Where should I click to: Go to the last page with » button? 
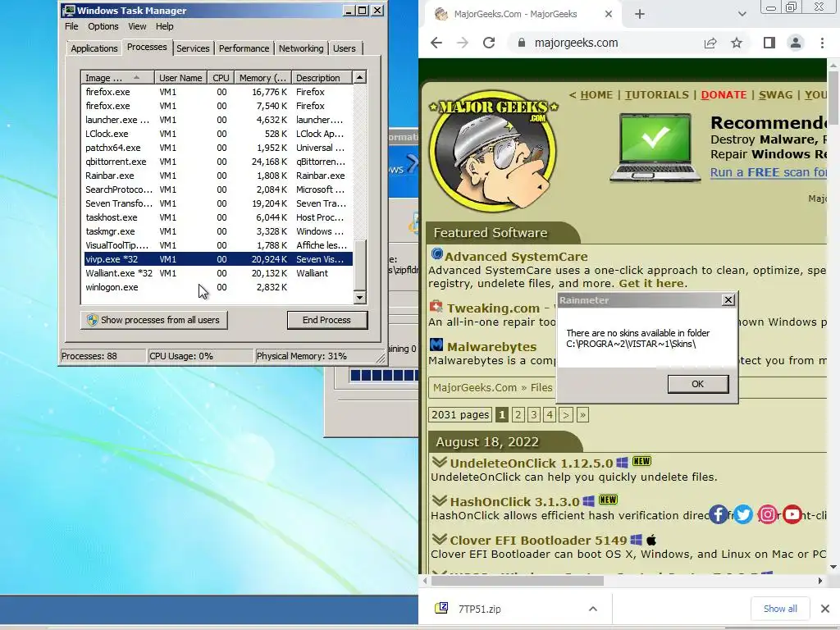583,414
